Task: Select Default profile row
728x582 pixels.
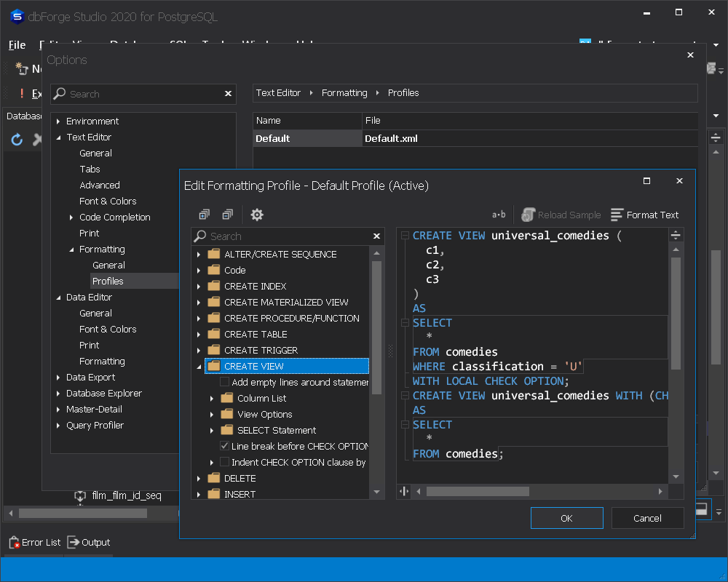Action: (475, 138)
